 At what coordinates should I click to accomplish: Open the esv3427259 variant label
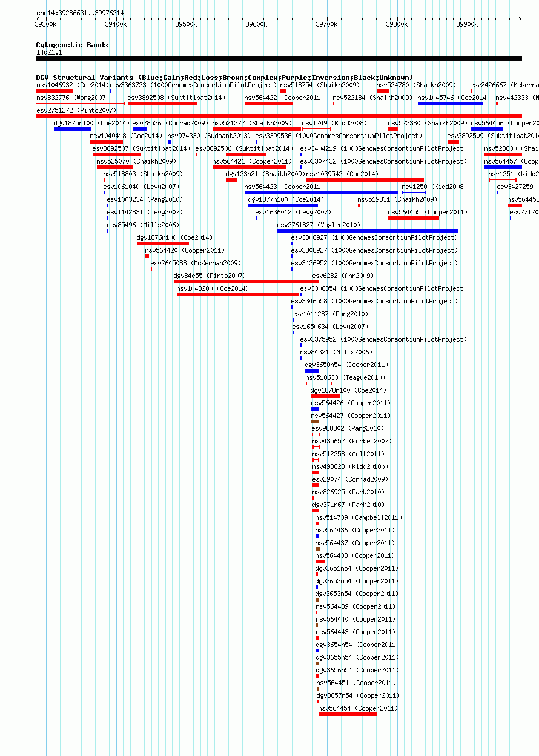[518, 187]
